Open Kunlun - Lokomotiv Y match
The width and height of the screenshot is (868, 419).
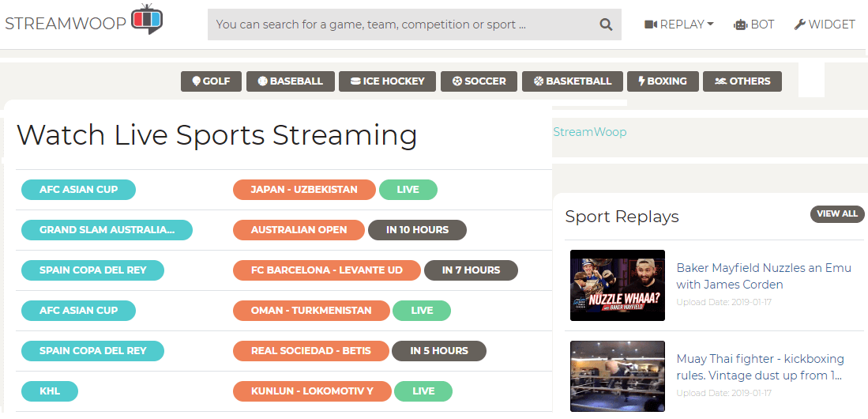tap(312, 391)
